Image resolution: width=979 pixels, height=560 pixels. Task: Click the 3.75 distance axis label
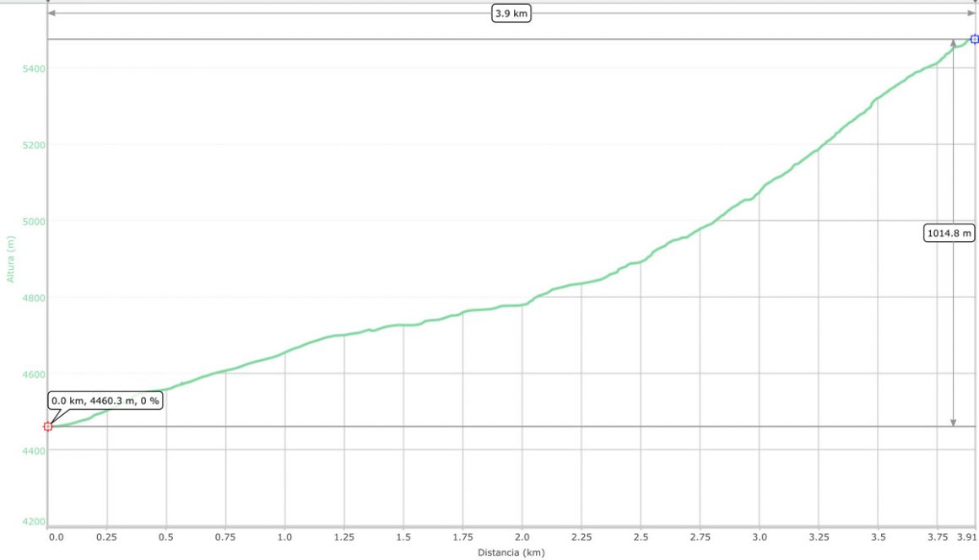tap(937, 537)
